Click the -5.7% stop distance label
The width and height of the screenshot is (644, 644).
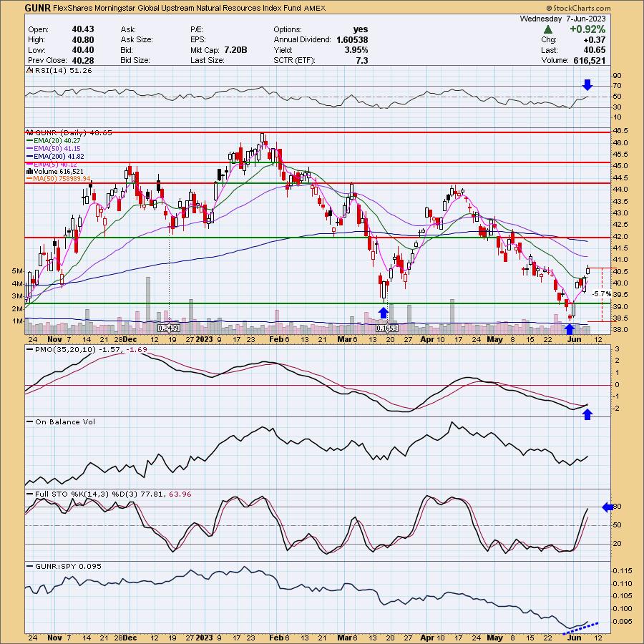click(602, 294)
